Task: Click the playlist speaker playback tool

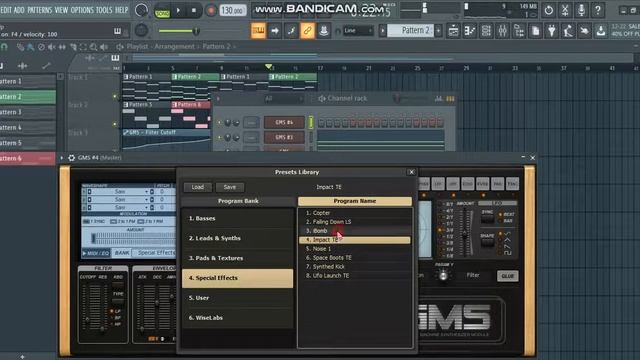Action: click(104, 47)
